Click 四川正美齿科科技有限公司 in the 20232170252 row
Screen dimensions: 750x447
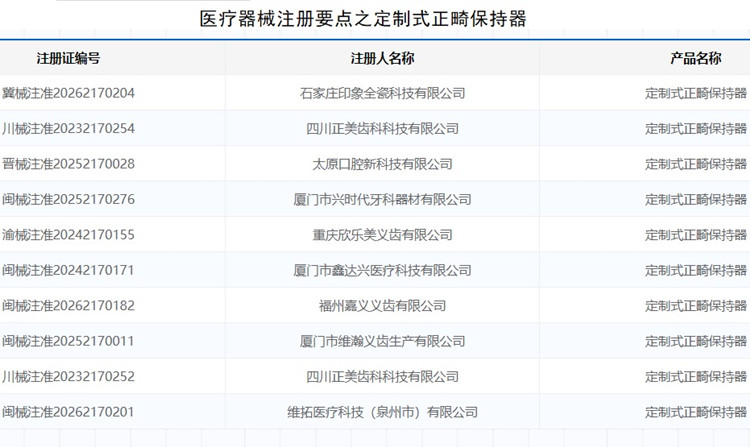382,376
